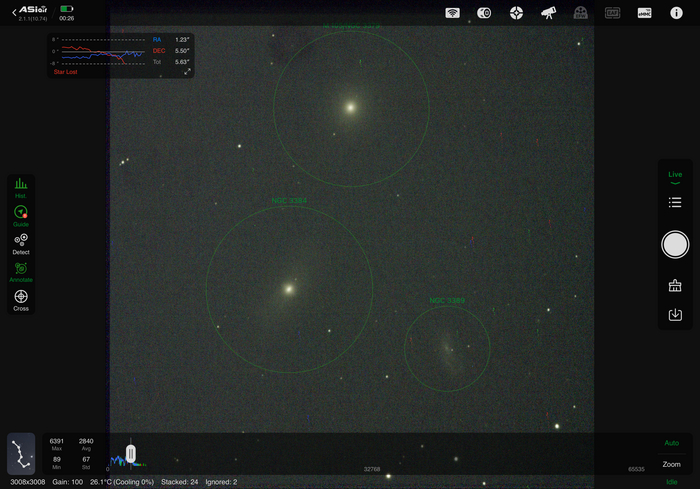Open the guide camera crosshair settings
The width and height of the screenshot is (700, 489).
(x=516, y=13)
